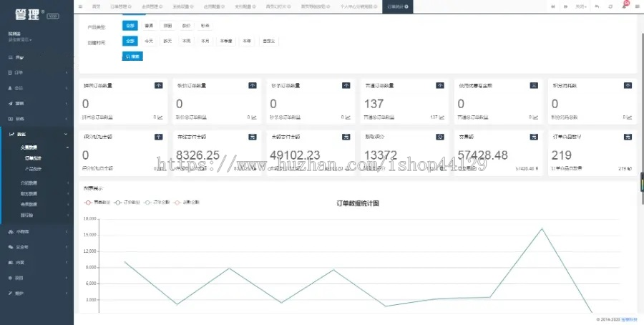The height and width of the screenshot is (325, 644).
Task: Open the user account dropdown under the username
Action: click(20, 40)
